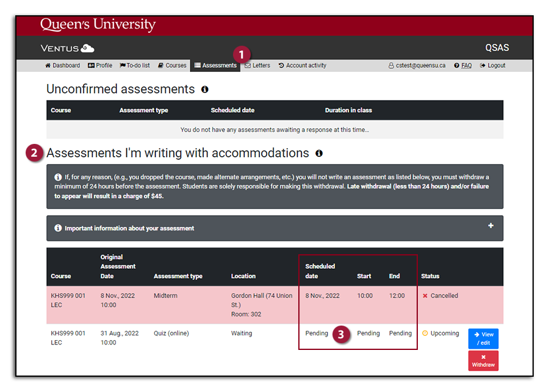This screenshot has height=392, width=549.
Task: Click the info icon beside Unconfirmed assessments
Action: (x=205, y=89)
